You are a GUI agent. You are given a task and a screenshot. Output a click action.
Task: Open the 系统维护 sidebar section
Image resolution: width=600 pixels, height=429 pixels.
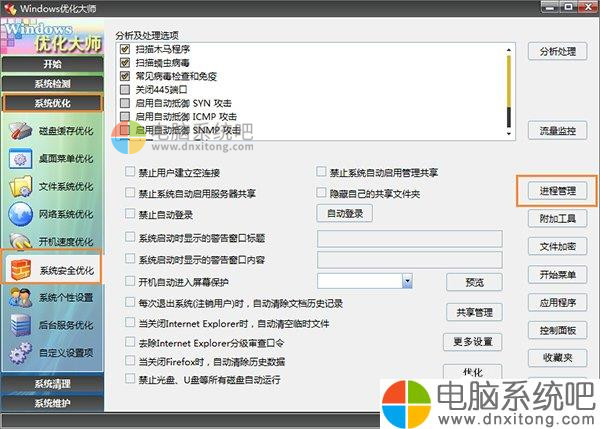tap(52, 403)
